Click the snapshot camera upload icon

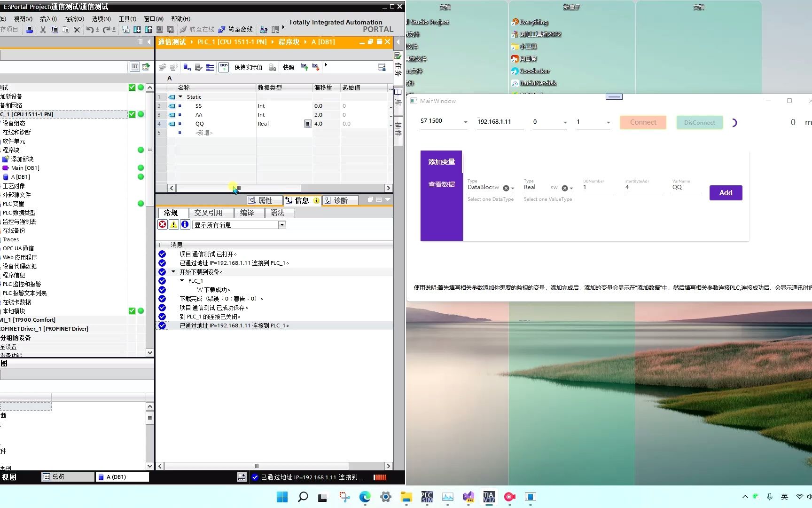coord(304,67)
